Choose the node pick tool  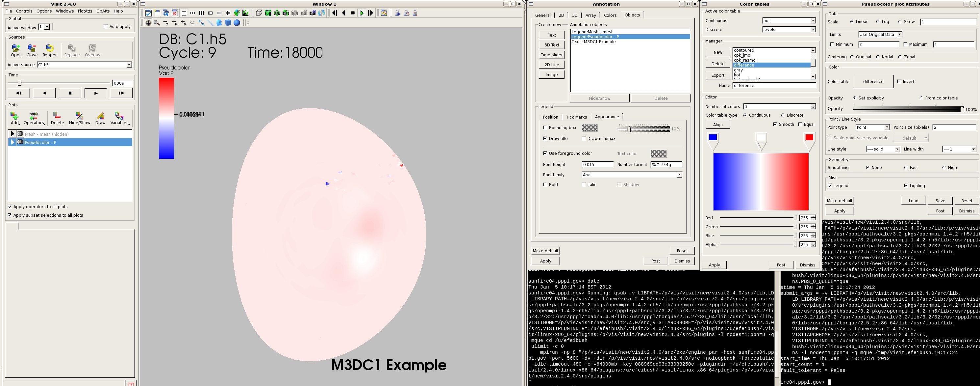pos(175,23)
